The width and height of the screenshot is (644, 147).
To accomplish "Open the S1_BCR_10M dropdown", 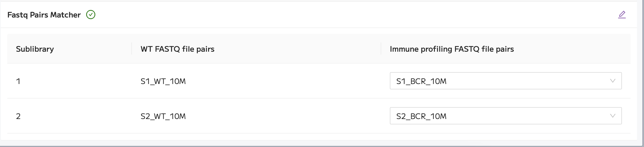I will point(506,81).
